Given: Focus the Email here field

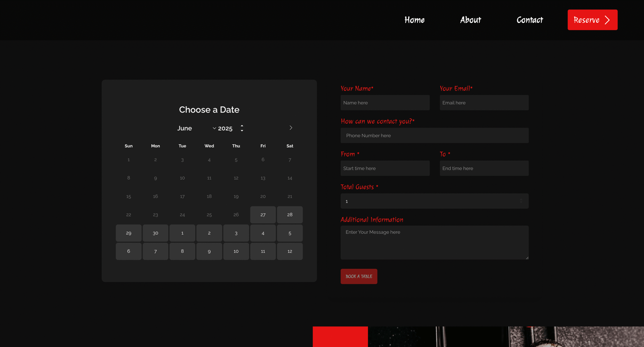Looking at the screenshot, I should (x=484, y=103).
